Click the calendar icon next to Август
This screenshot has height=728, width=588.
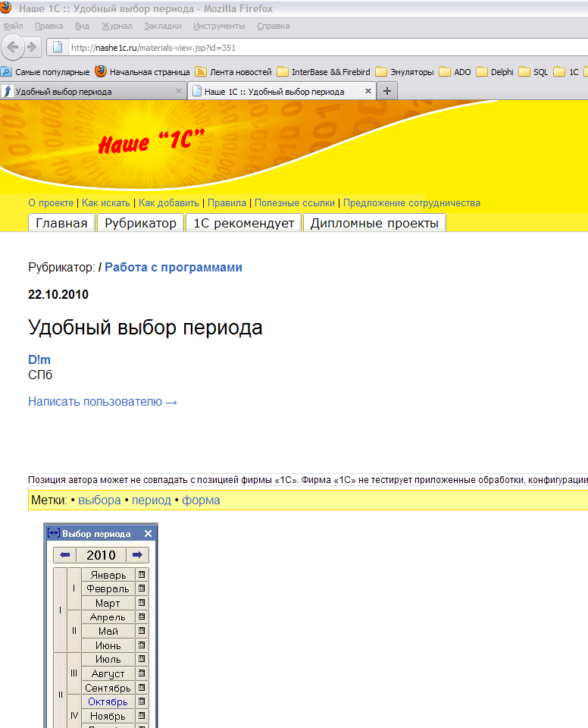pos(142,673)
